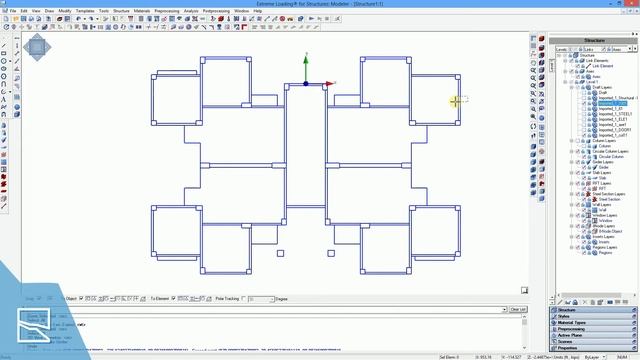Enable the Polar Tracking checkbox
Image resolution: width=640 pixels, height=360 pixels.
(x=244, y=299)
